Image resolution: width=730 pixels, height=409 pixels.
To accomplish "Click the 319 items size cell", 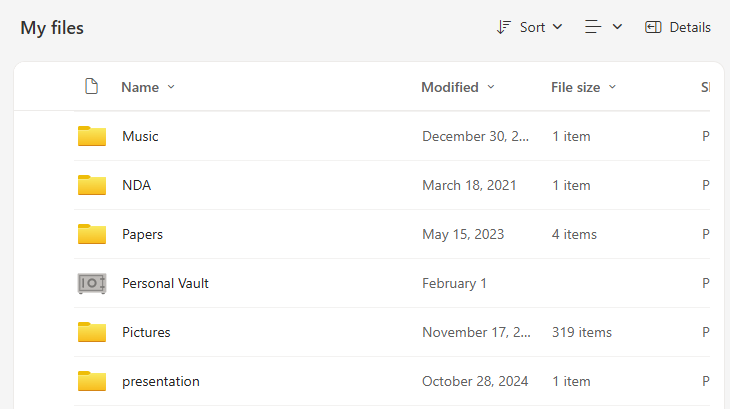I will 582,332.
